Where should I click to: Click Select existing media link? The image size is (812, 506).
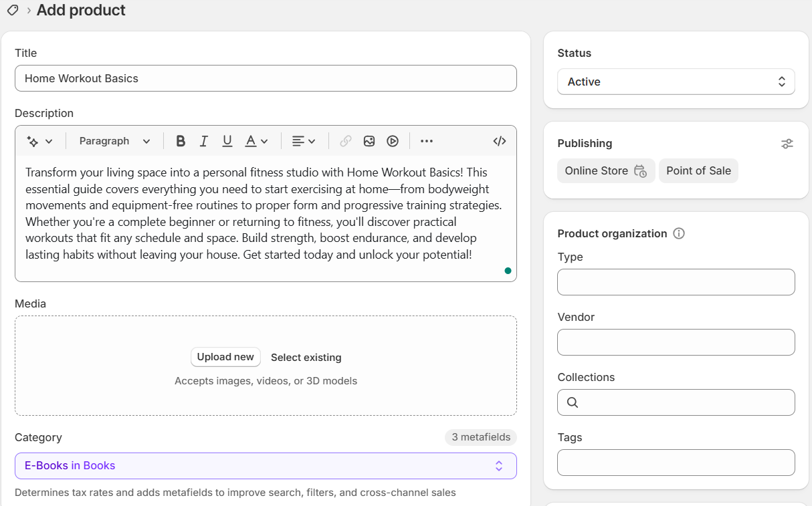click(306, 358)
